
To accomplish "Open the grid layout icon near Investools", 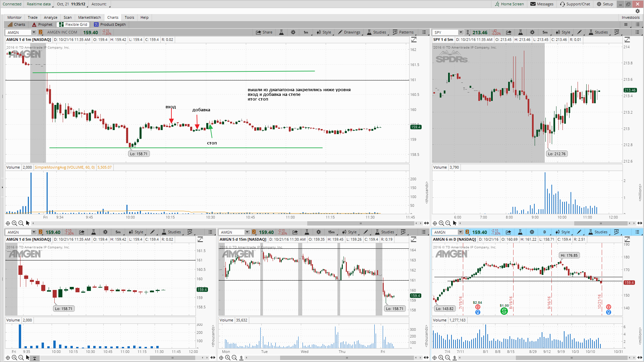I will (626, 24).
